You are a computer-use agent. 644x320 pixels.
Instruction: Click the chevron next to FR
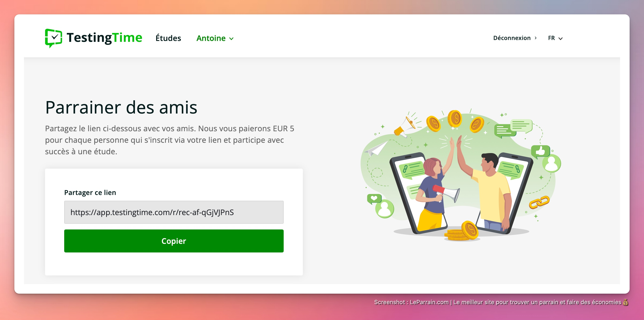pyautogui.click(x=560, y=39)
